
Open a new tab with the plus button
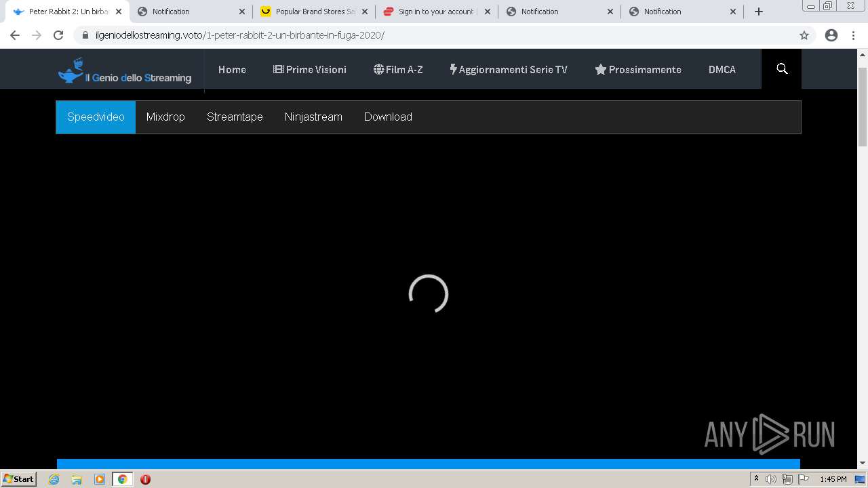(759, 12)
